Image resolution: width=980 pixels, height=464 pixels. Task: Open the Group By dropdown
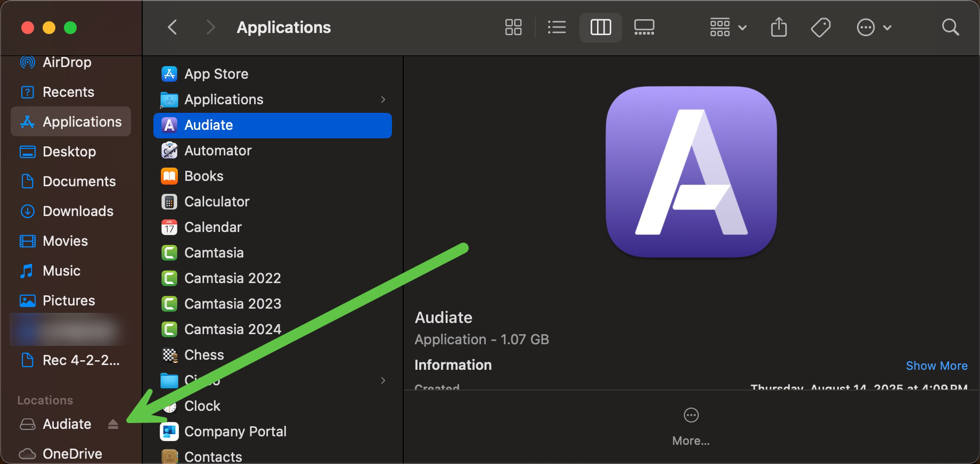(728, 27)
